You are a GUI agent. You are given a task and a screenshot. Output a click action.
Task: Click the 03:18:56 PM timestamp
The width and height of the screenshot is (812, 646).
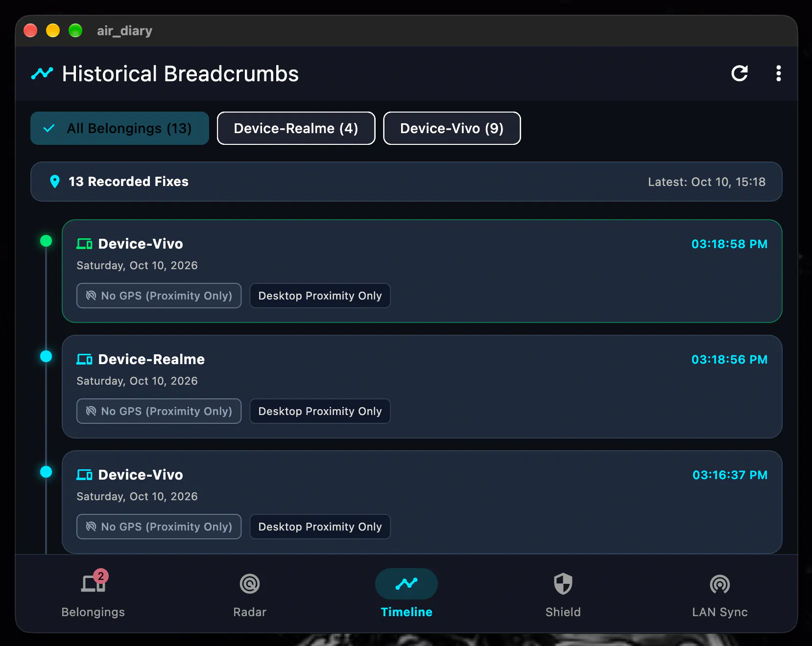coord(729,359)
